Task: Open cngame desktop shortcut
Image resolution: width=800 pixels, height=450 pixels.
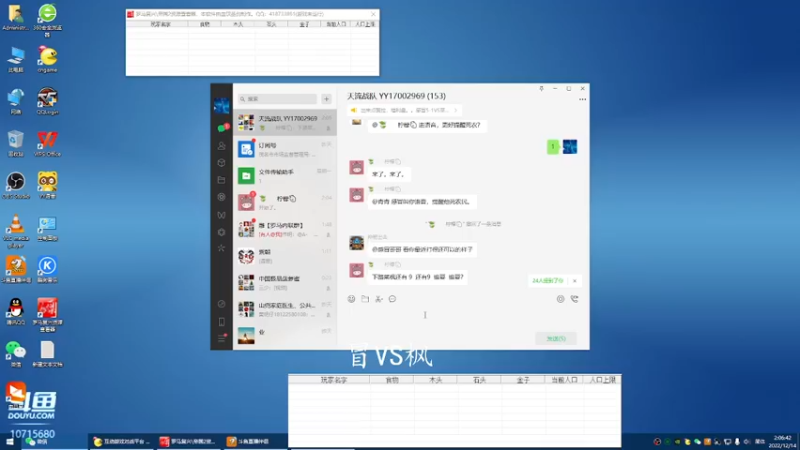Action: tap(47, 59)
